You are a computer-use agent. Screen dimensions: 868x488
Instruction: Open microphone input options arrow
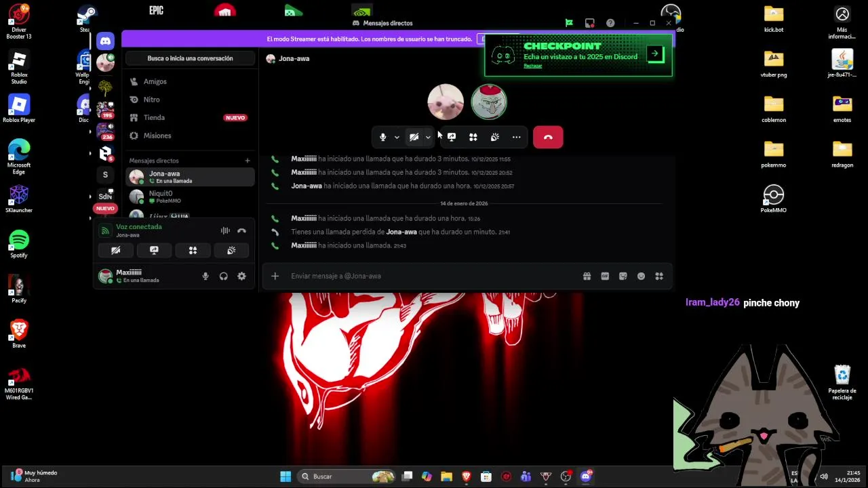pyautogui.click(x=397, y=138)
